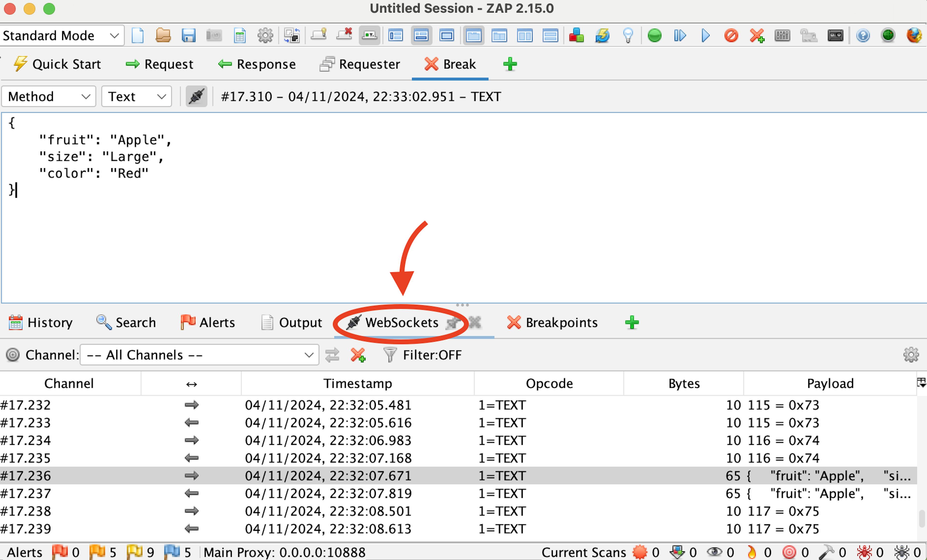The width and height of the screenshot is (927, 560).
Task: Open the All Channels combo box
Action: 199,355
